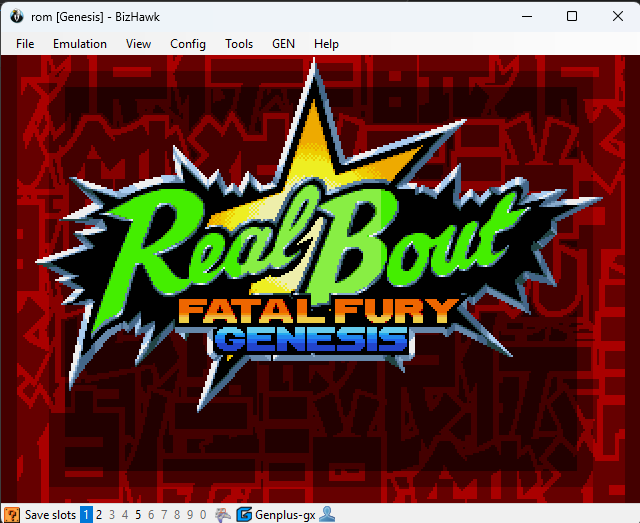Click the blue Genplus-gx core icon
The image size is (640, 523).
[244, 514]
